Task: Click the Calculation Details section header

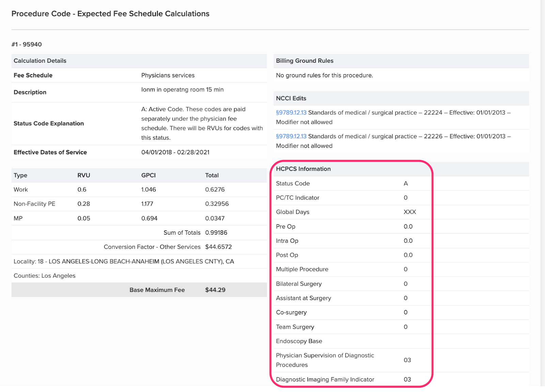Action: point(40,61)
